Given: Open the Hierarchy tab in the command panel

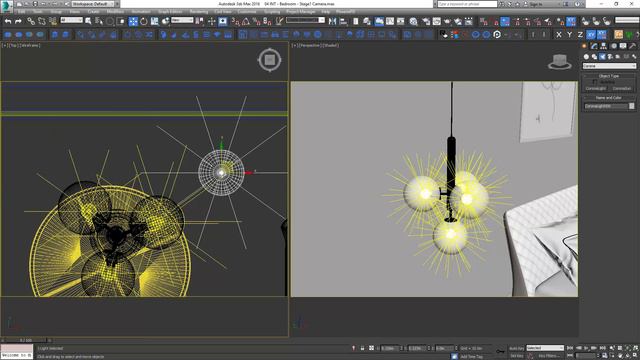Looking at the screenshot, I should tap(603, 46).
